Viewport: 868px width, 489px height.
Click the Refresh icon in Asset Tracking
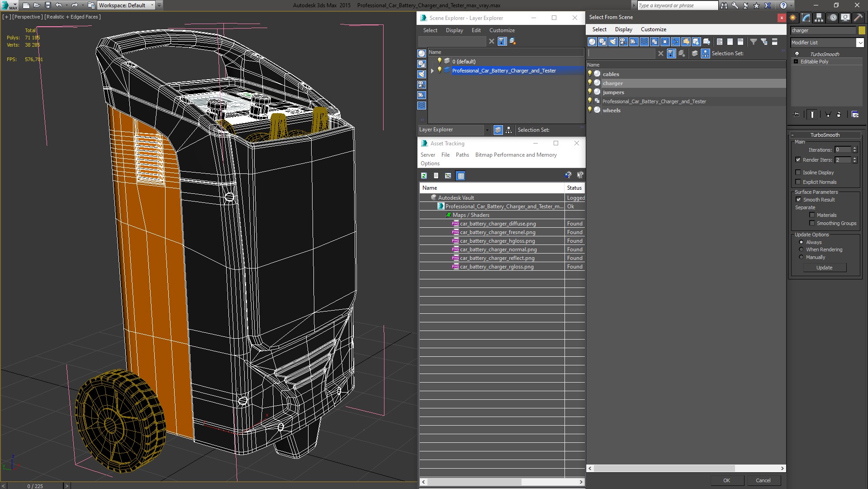(x=424, y=176)
